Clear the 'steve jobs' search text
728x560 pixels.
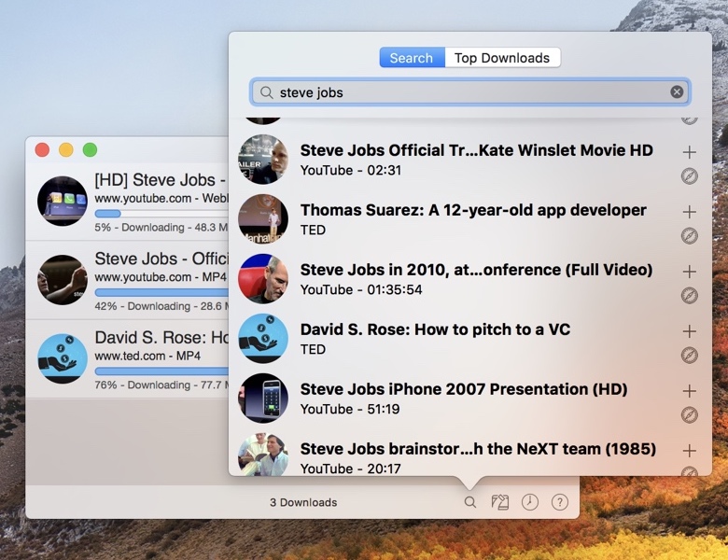pos(677,91)
